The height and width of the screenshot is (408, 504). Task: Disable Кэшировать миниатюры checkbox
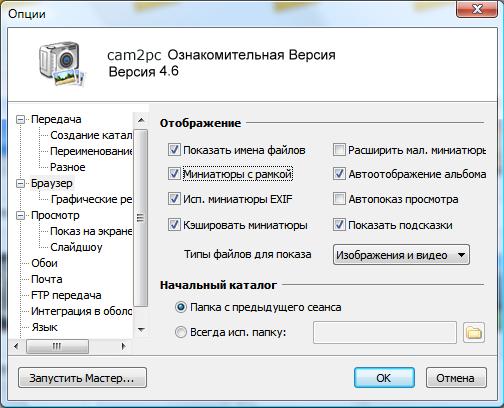point(174,225)
